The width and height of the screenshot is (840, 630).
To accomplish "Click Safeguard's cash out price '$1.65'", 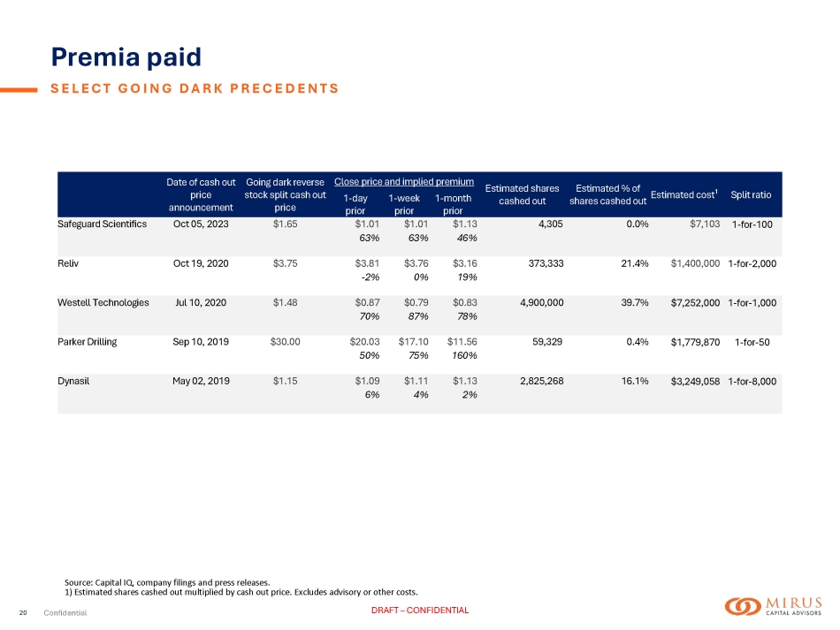I will pyautogui.click(x=285, y=224).
